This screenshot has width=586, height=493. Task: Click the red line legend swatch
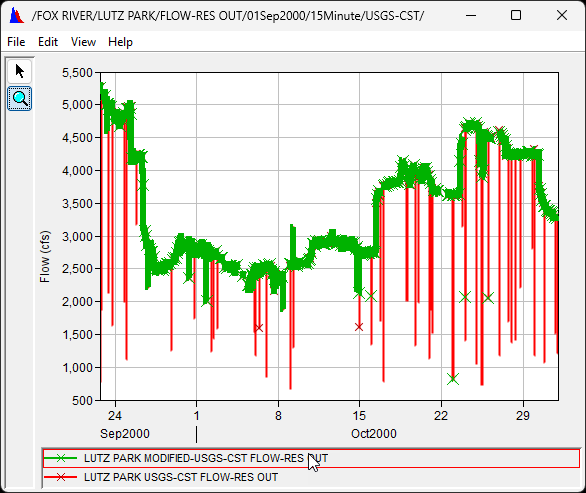[61, 477]
